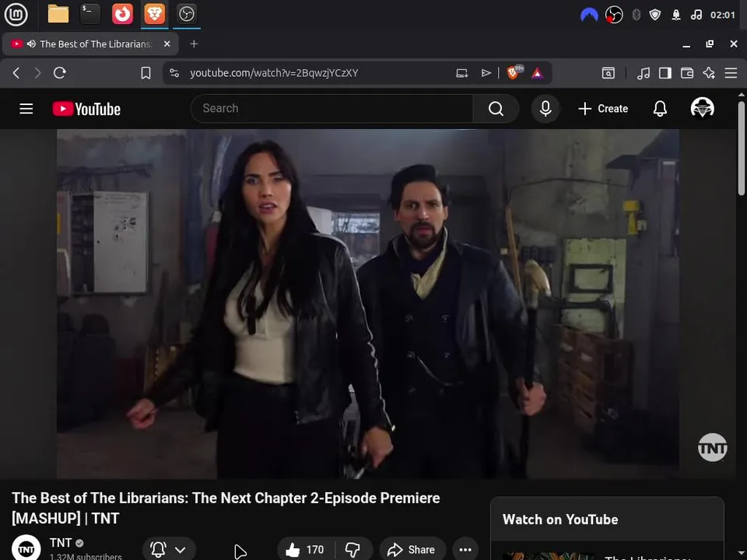The width and height of the screenshot is (747, 560).
Task: Like the video with 170 likes
Action: click(305, 550)
